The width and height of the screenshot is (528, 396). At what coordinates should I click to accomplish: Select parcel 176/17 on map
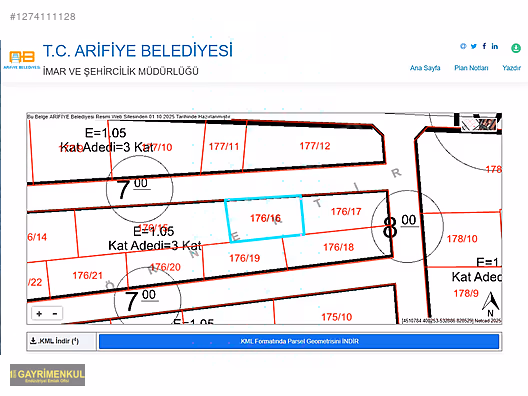pyautogui.click(x=346, y=211)
